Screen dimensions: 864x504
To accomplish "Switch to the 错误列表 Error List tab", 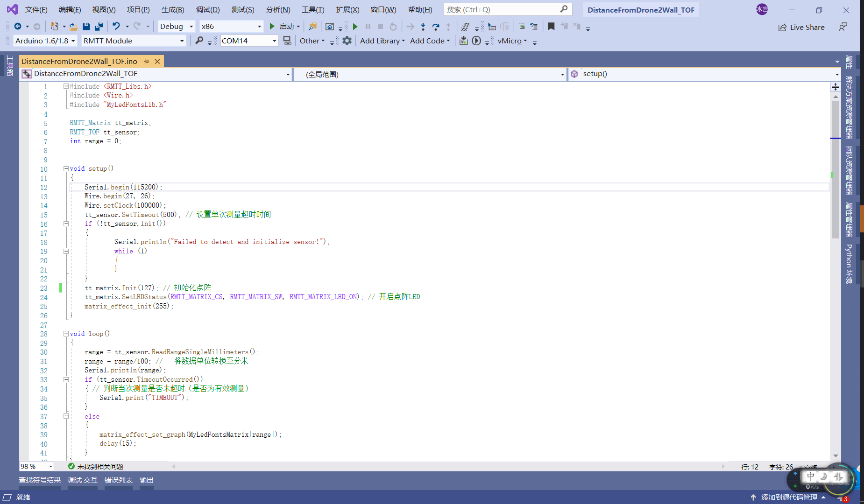I will click(118, 480).
